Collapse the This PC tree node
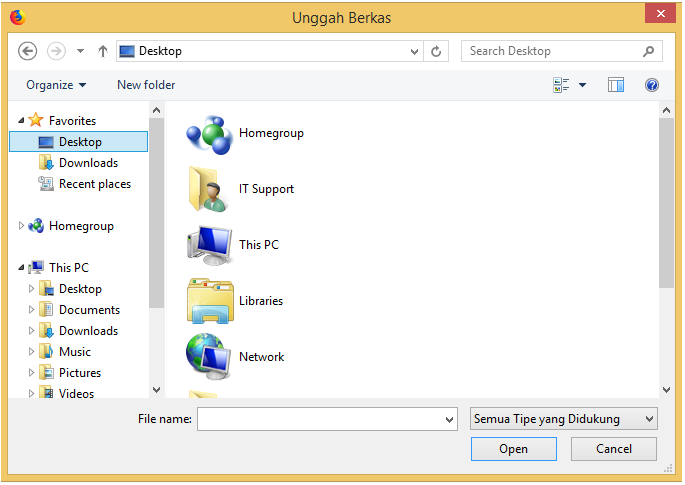This screenshot has width=685, height=485. (21, 267)
